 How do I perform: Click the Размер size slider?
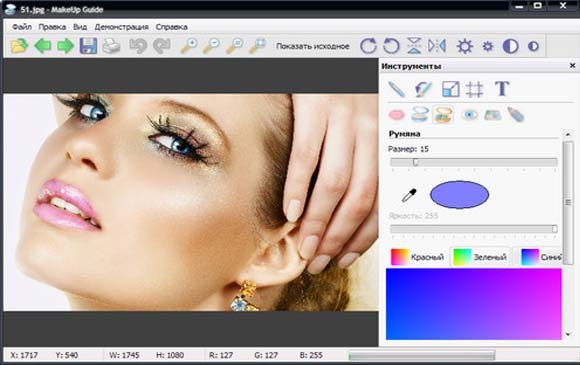tap(474, 162)
